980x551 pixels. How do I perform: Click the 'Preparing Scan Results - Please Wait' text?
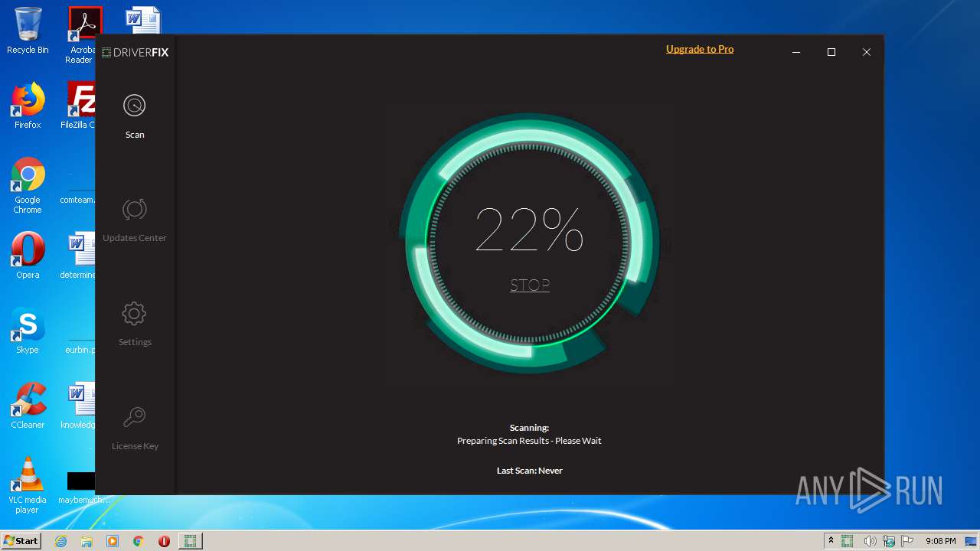click(529, 441)
